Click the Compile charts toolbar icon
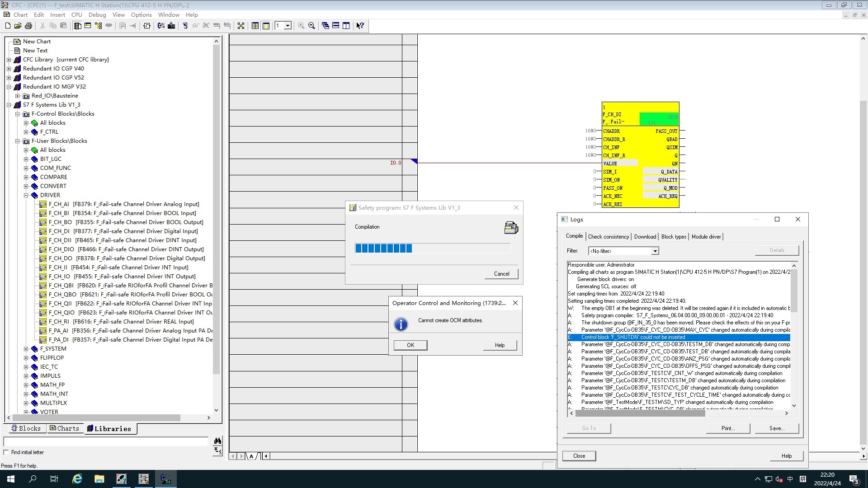The width and height of the screenshot is (868, 488). (161, 26)
